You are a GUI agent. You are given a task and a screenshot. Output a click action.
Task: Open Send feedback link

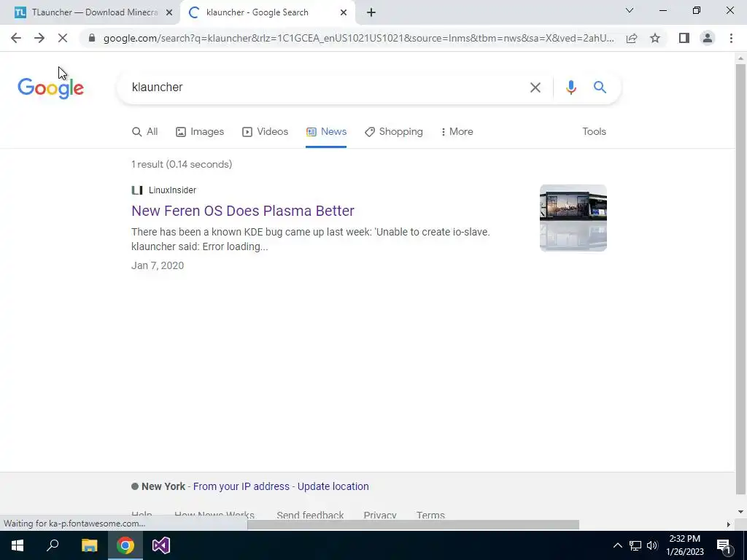pyautogui.click(x=310, y=516)
